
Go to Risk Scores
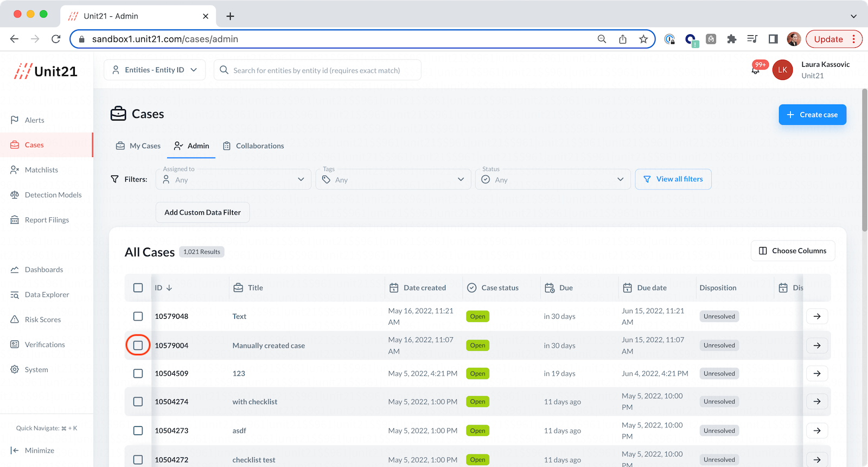pos(43,320)
